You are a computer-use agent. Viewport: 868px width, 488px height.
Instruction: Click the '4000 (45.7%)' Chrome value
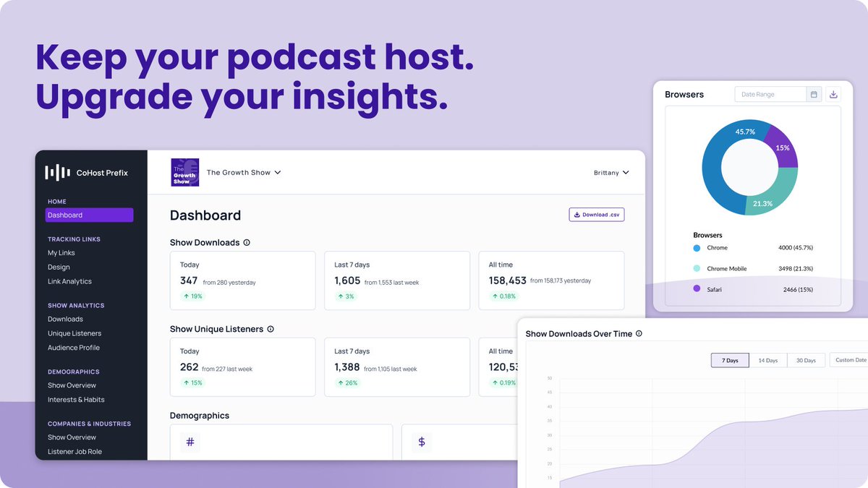(796, 248)
